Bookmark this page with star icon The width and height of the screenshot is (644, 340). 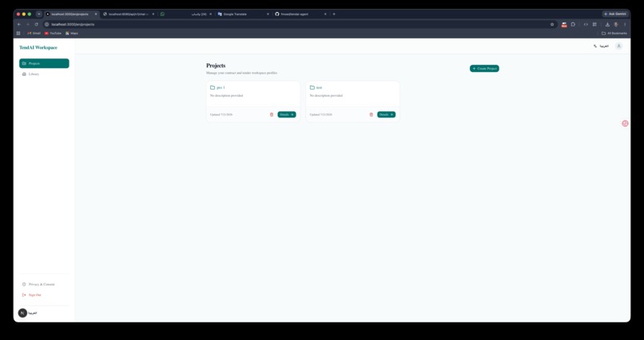click(552, 24)
